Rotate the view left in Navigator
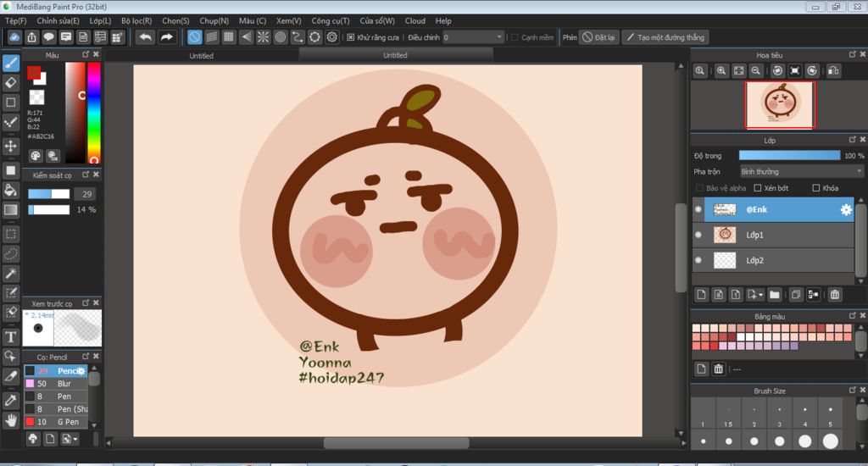 [x=778, y=71]
